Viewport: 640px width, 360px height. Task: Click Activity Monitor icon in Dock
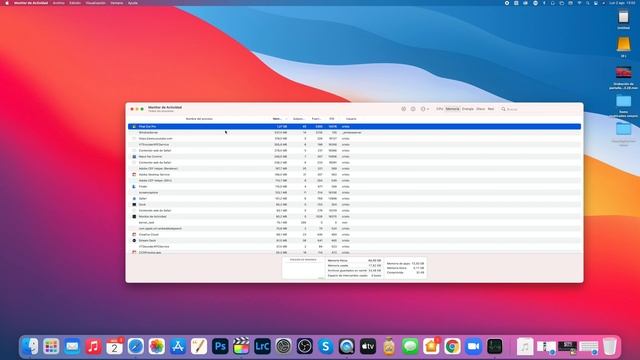494,347
